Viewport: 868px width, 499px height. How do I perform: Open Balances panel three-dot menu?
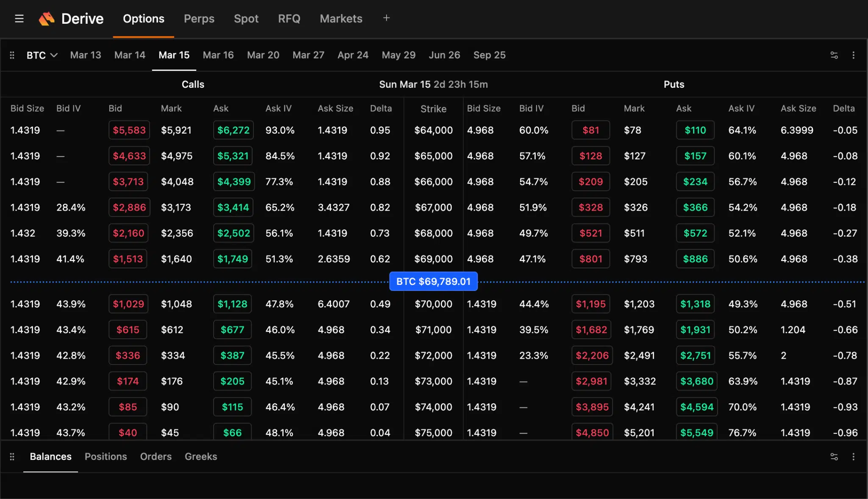coord(853,457)
